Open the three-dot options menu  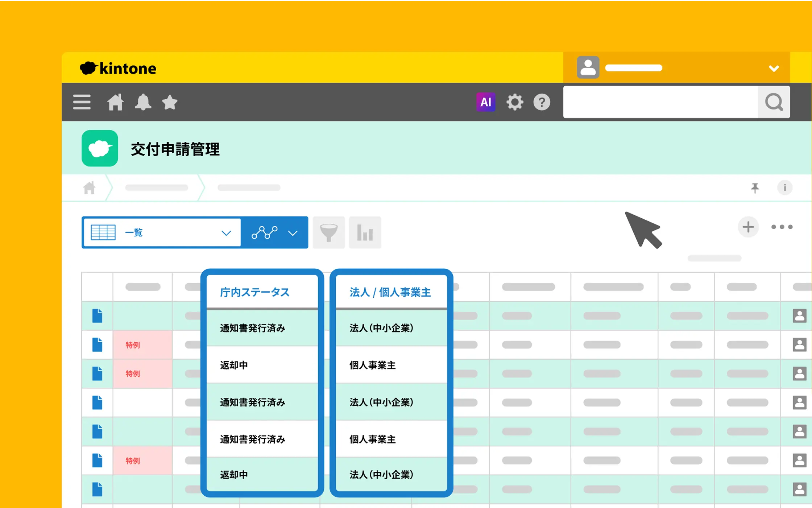[782, 227]
